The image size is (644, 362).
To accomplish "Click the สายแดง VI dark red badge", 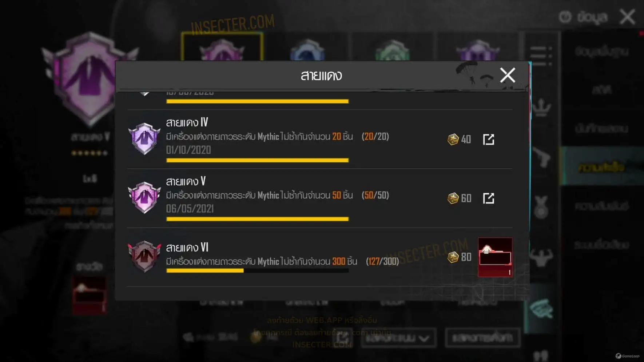I will point(144,257).
